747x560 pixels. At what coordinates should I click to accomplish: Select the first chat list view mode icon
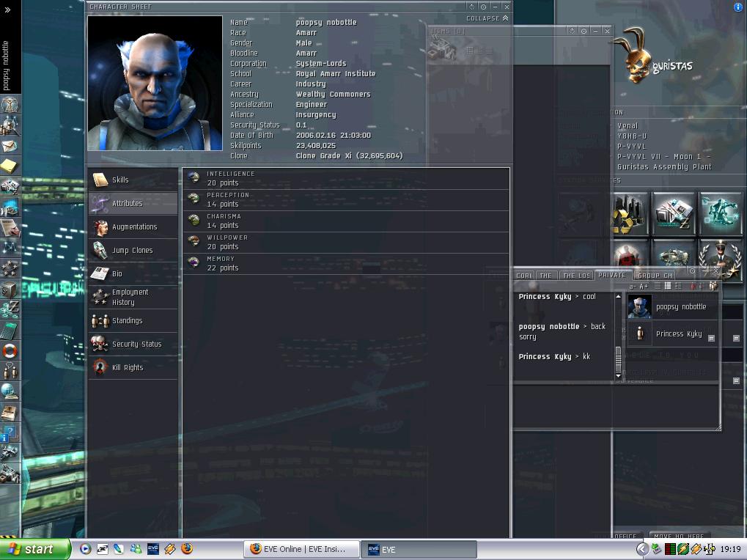pyautogui.click(x=658, y=286)
